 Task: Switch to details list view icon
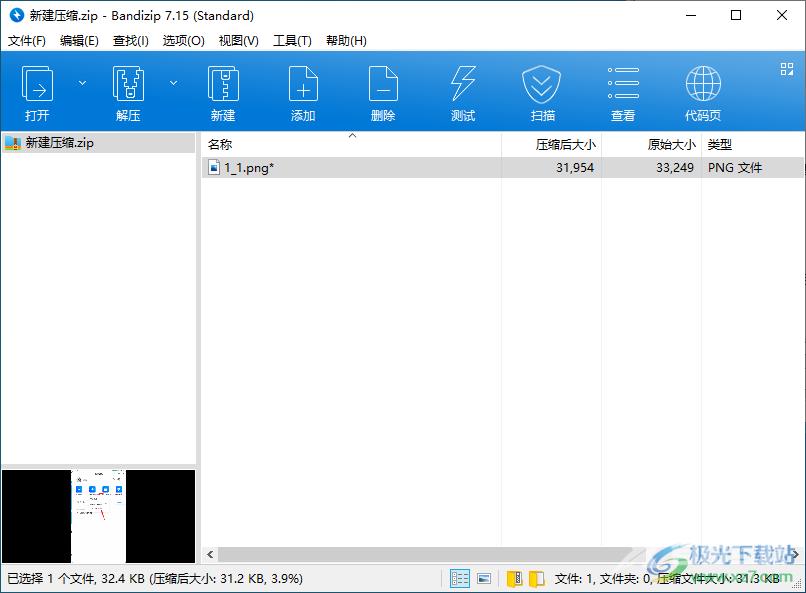click(460, 579)
